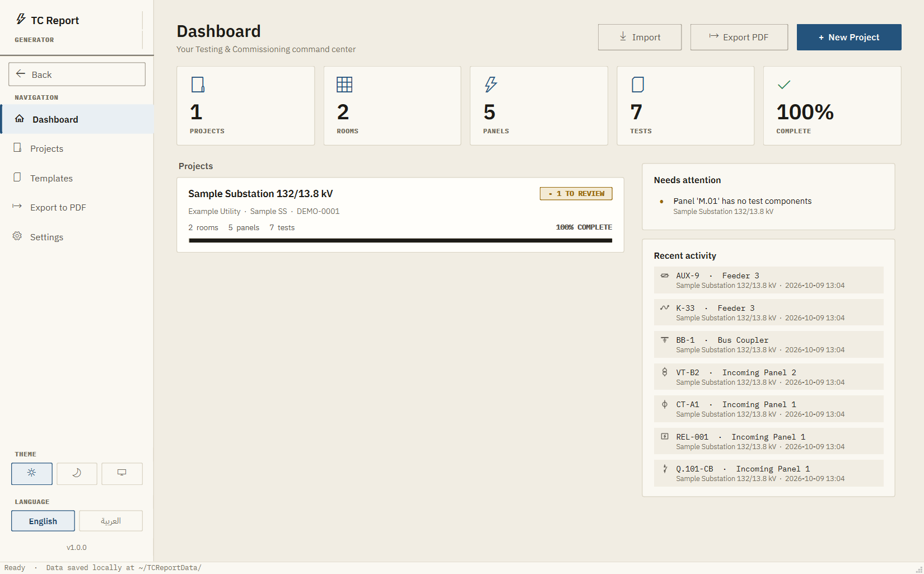Switch to the light theme

[32, 473]
